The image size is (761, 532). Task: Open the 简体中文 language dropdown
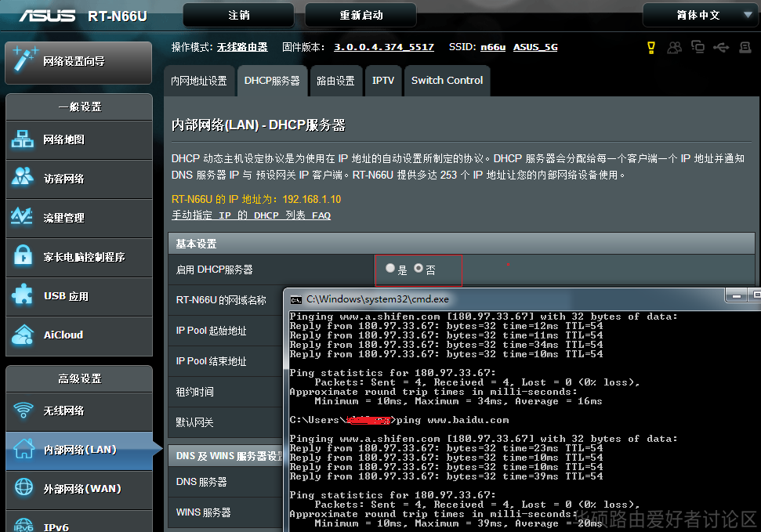pos(700,15)
